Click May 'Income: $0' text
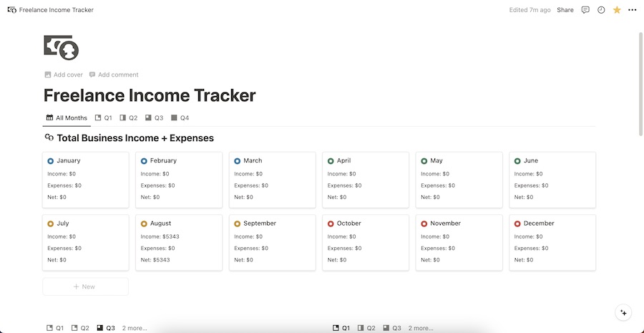 click(435, 174)
